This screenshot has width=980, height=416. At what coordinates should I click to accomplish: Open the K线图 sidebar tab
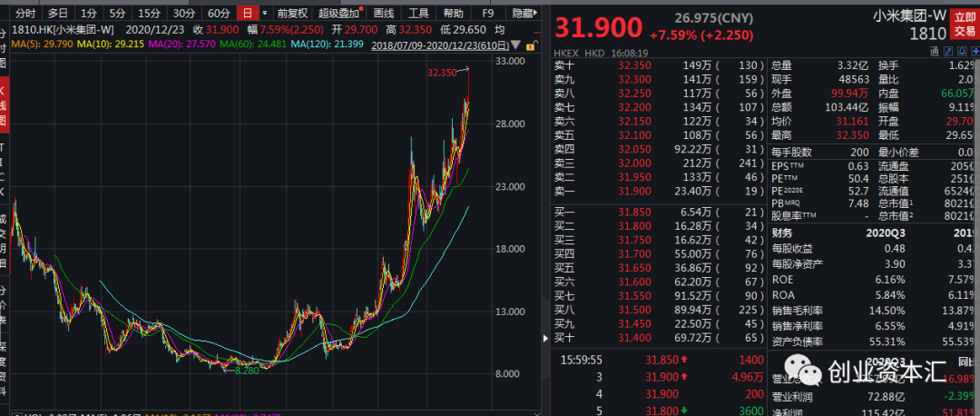click(x=4, y=104)
